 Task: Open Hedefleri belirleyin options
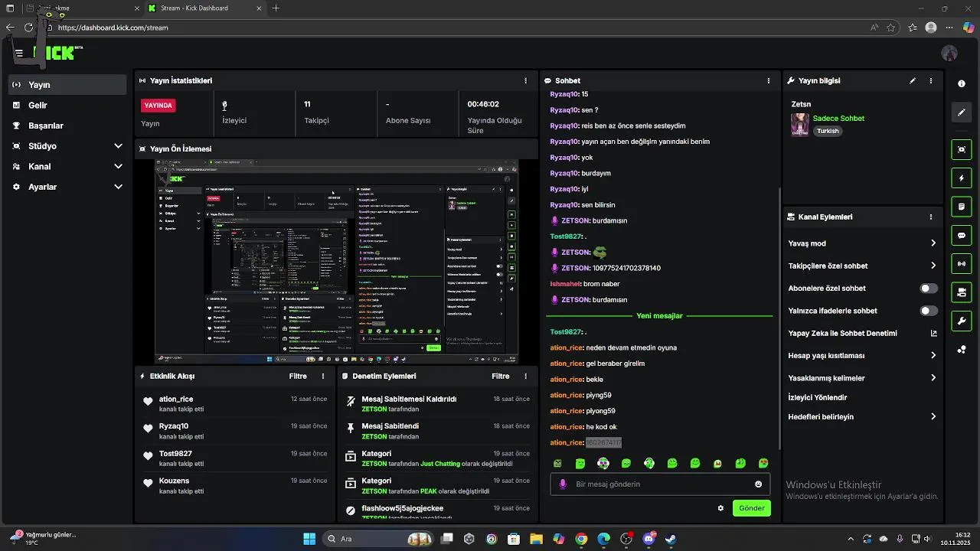862,417
